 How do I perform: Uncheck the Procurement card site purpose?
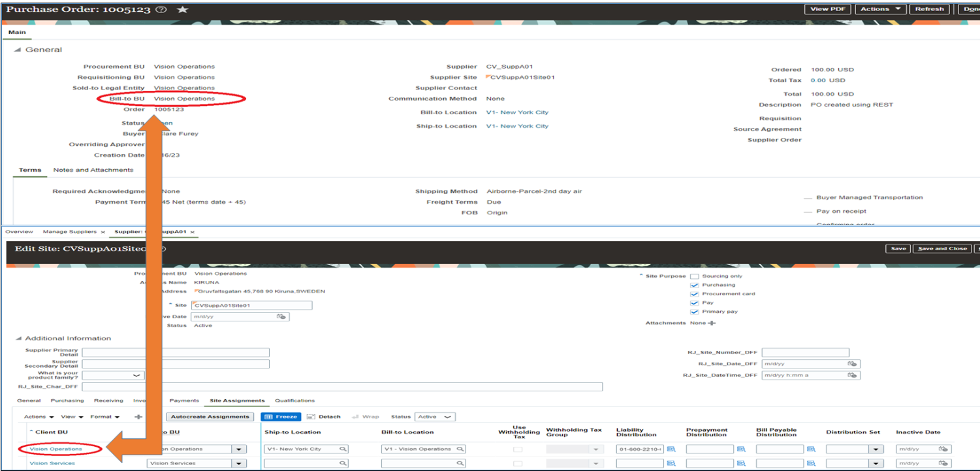695,294
